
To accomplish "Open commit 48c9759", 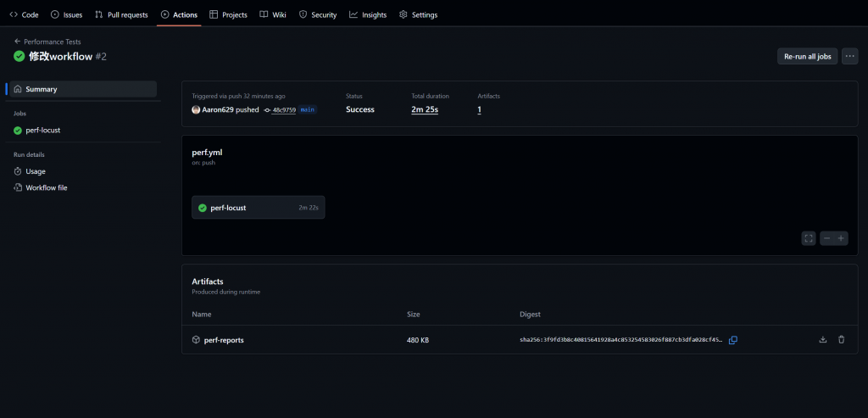I will pyautogui.click(x=284, y=110).
